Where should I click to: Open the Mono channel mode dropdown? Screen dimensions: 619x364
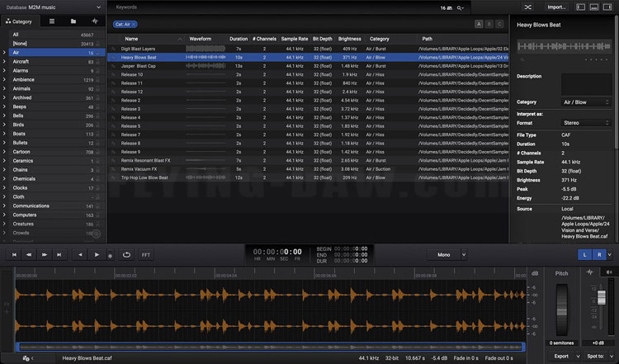[447, 255]
